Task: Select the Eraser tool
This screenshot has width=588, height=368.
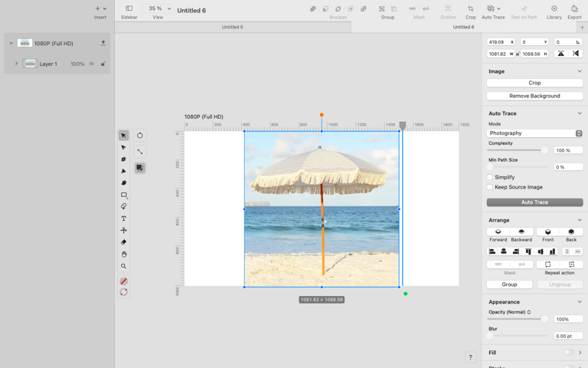Action: tap(123, 242)
